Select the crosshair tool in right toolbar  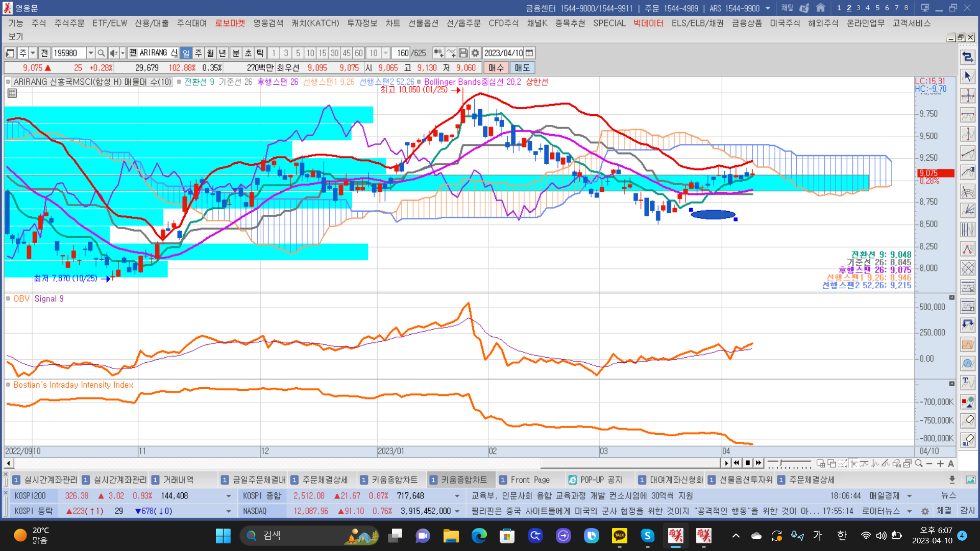coord(967,96)
